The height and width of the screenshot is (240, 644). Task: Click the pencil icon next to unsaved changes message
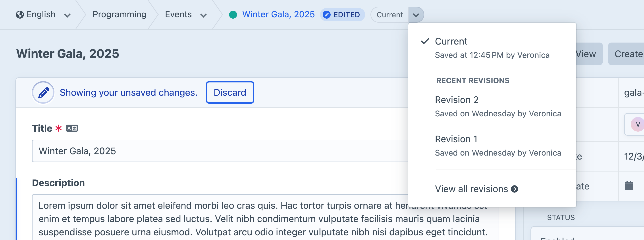43,92
